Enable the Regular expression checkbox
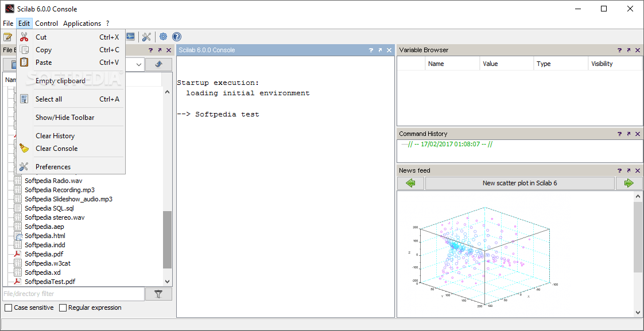 (63, 307)
